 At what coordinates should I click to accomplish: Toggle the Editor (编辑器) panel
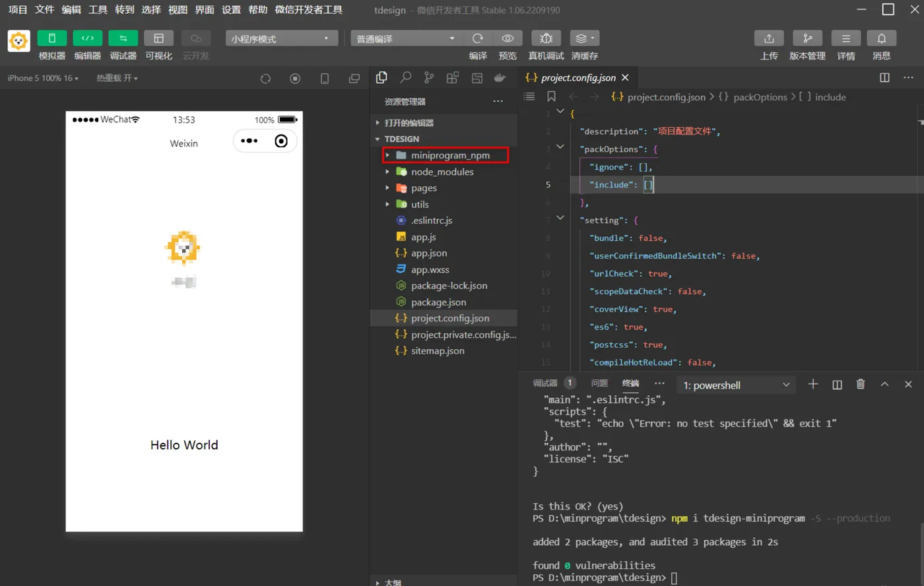pyautogui.click(x=87, y=39)
